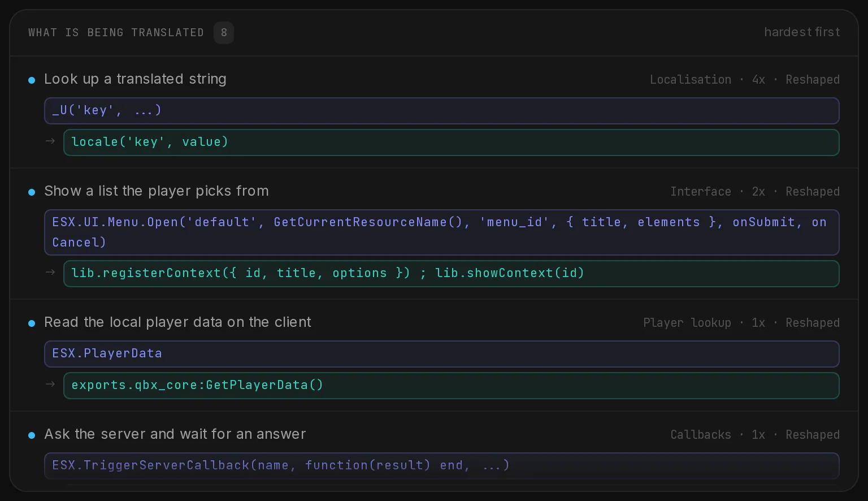Select the 'Look up a translated string' title
868x501 pixels.
click(135, 79)
